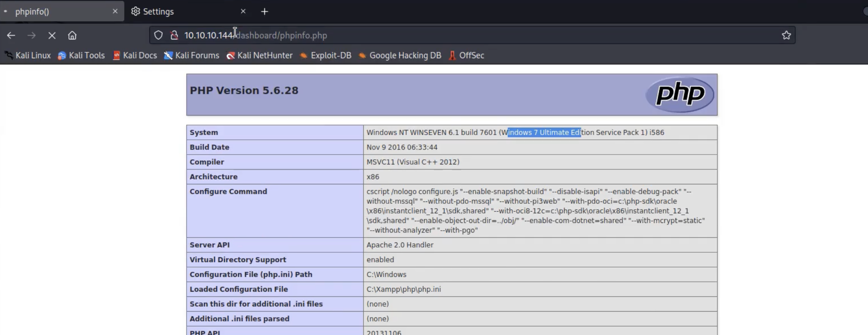Open the browser home page

pos(72,36)
